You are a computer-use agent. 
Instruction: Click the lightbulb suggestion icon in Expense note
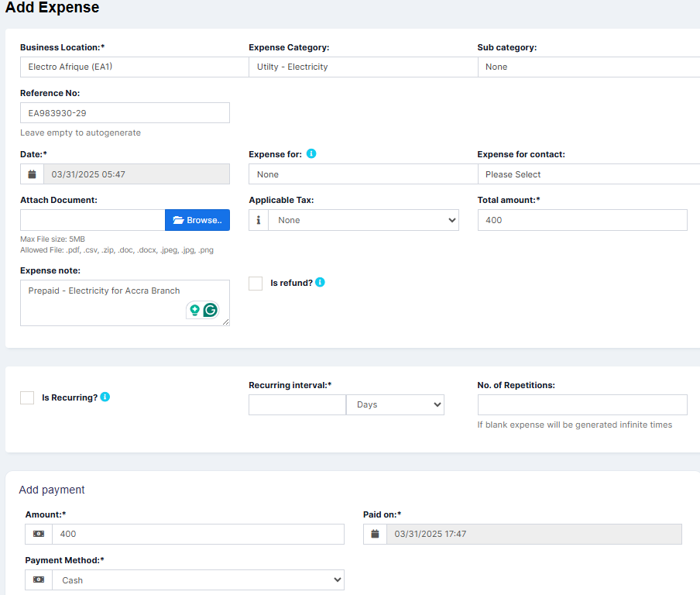tap(194, 310)
